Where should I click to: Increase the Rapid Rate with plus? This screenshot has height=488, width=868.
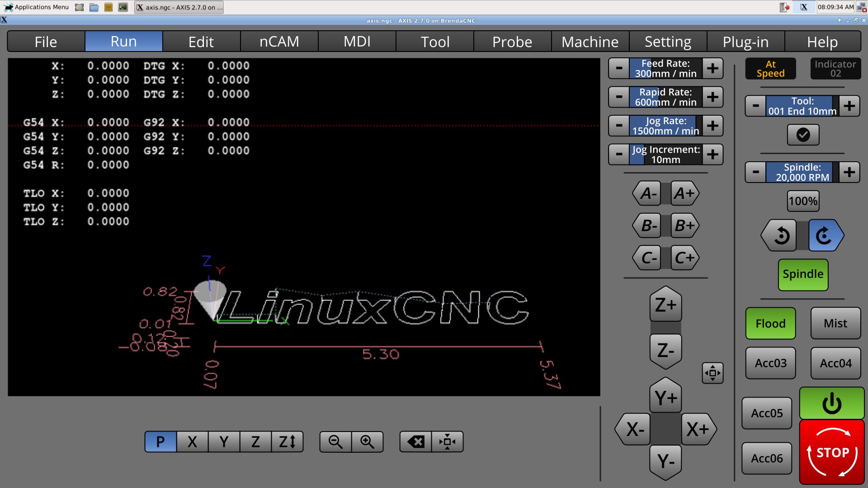pyautogui.click(x=713, y=97)
